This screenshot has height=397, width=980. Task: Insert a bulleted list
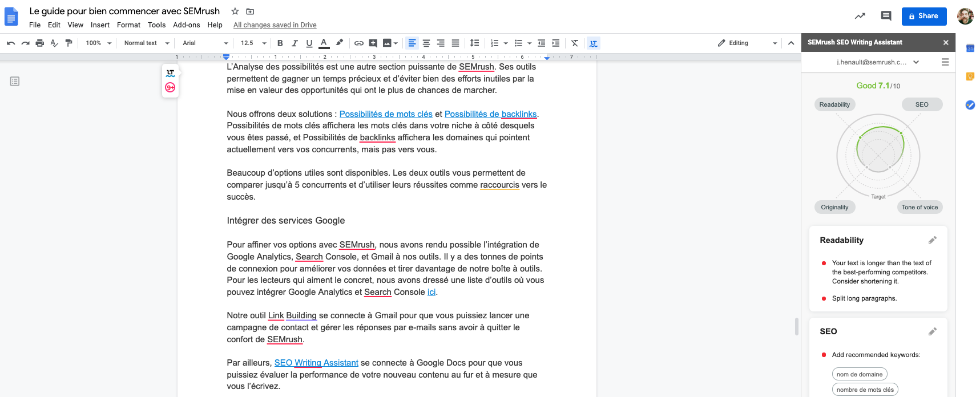pyautogui.click(x=518, y=43)
